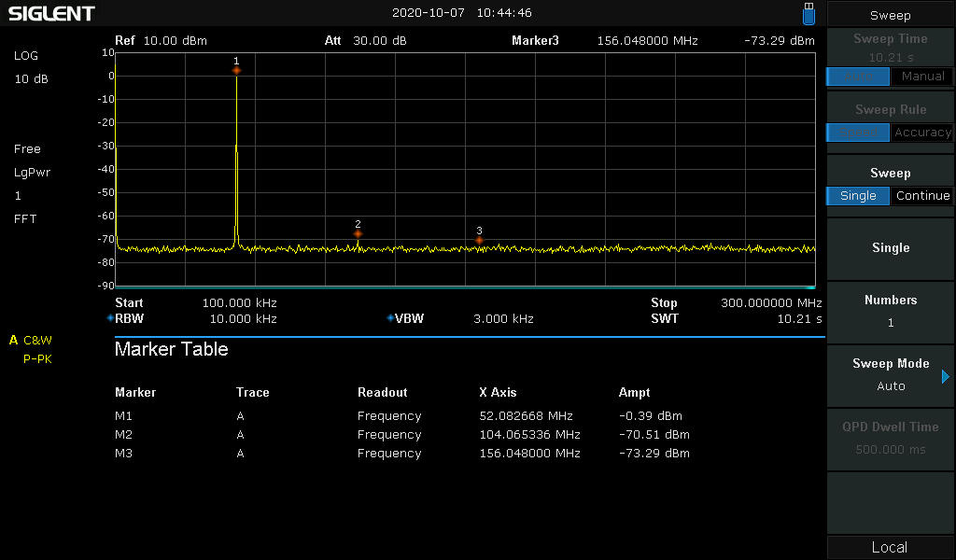Select marker 1 diamond on the peak

pos(236,71)
